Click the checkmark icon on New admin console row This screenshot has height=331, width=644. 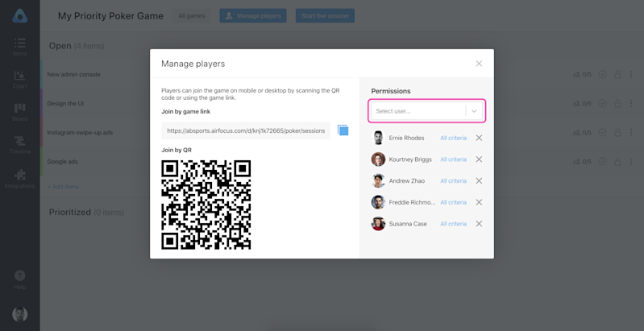(x=603, y=74)
